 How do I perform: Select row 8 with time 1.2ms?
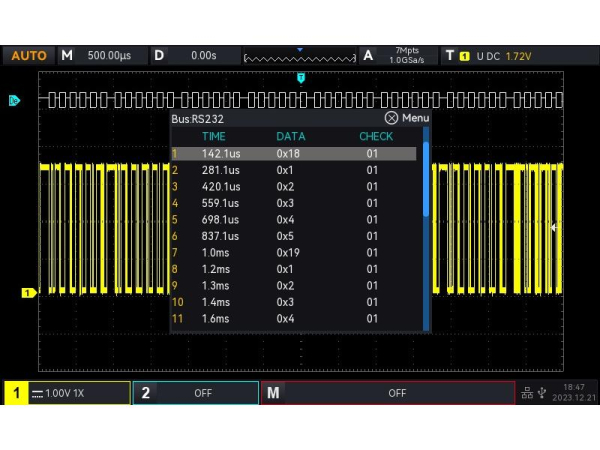click(293, 269)
